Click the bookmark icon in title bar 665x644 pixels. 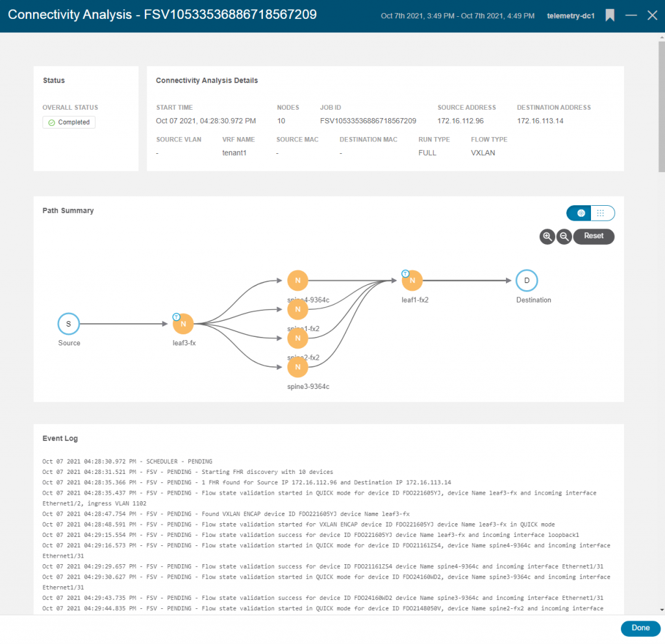point(609,15)
